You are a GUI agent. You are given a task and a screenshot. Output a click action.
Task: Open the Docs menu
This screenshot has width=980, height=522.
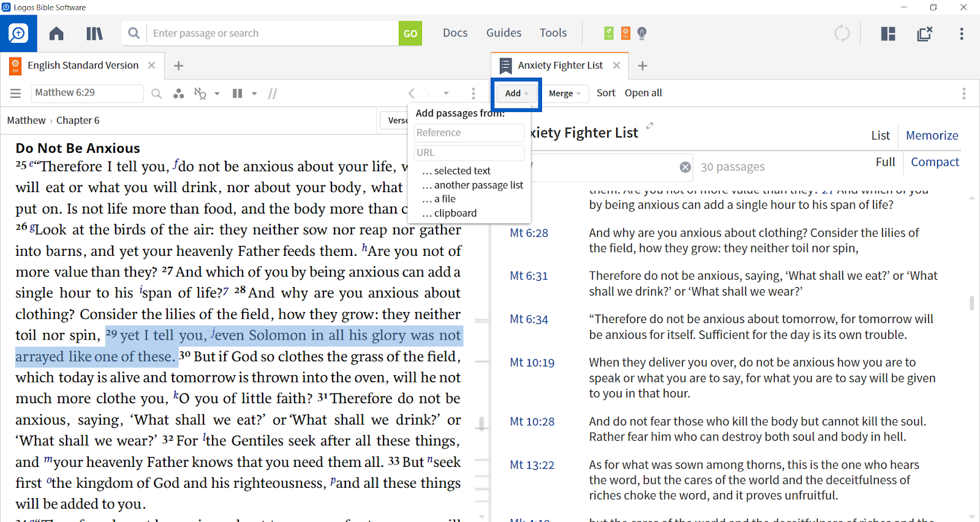[x=455, y=33]
